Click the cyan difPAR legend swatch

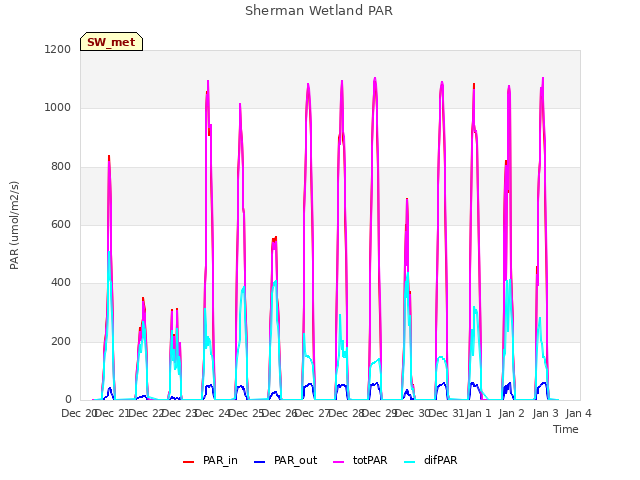[409, 462]
